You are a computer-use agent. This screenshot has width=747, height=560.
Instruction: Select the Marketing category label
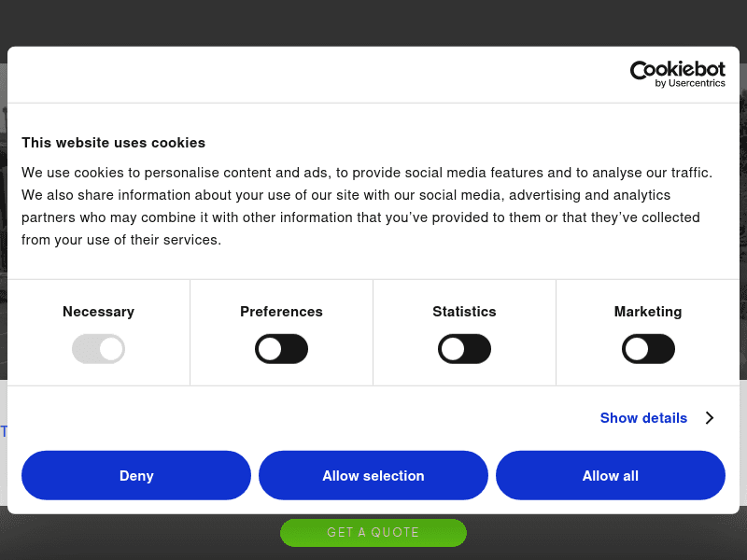pos(648,312)
